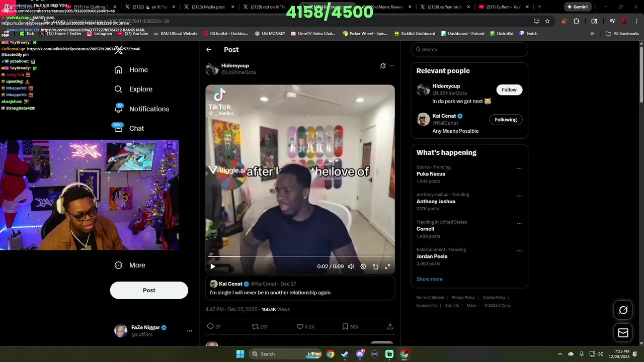Bookmark the post showing 589
Viewport: 644px width, 362px height.
point(345,327)
